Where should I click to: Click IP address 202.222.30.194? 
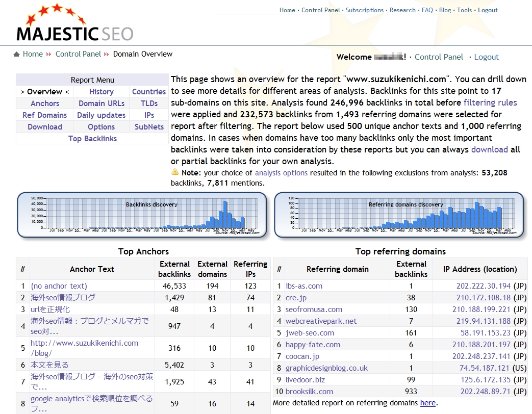click(483, 286)
